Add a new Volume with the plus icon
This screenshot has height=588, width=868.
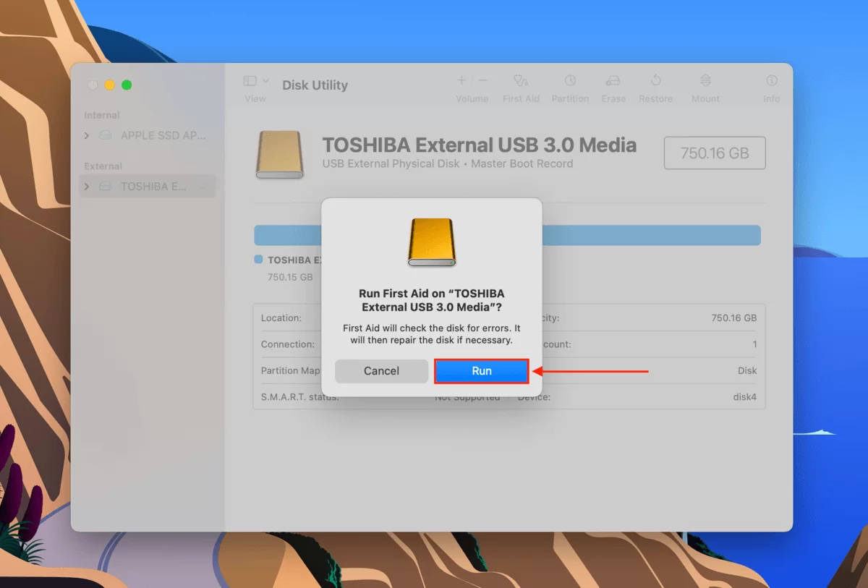(461, 80)
